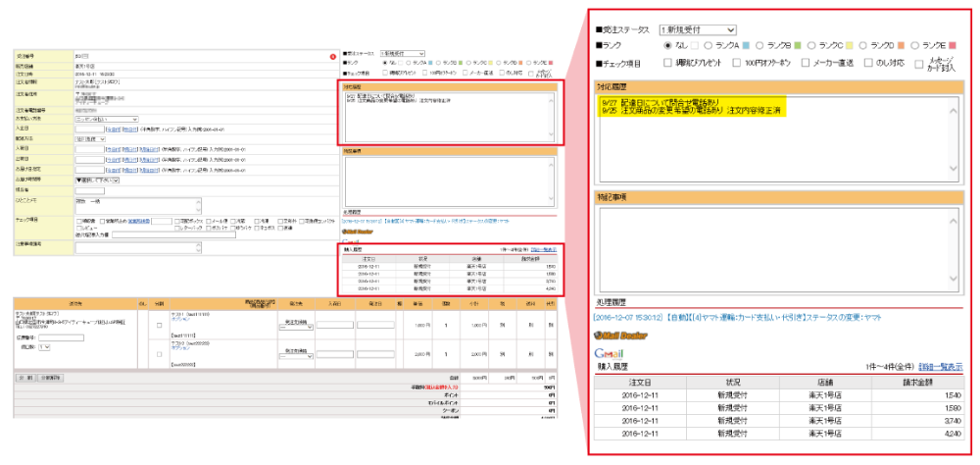This screenshot has width=980, height=465.
Task: Focus the 伝票番号 slip number field
Action: 61,337
